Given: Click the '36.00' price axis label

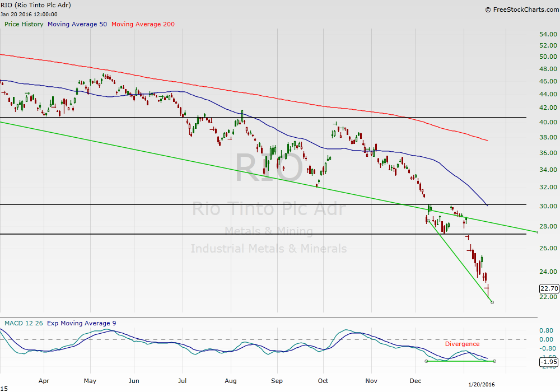Looking at the screenshot, I should click(548, 152).
